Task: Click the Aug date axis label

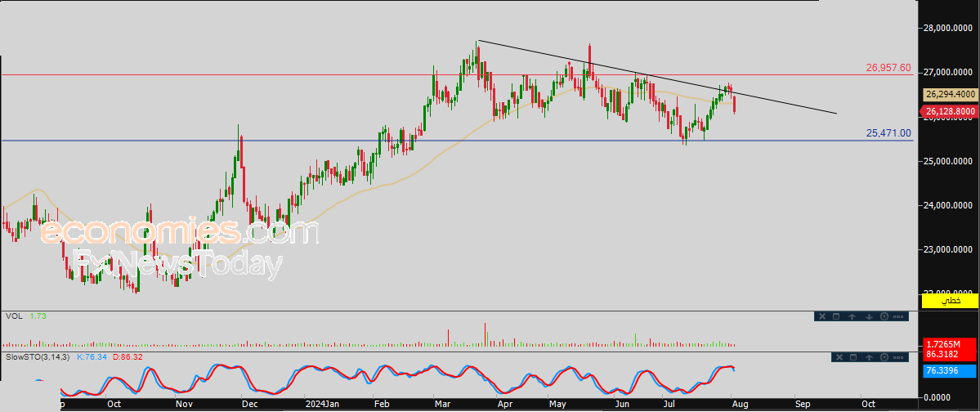Action: tap(741, 405)
